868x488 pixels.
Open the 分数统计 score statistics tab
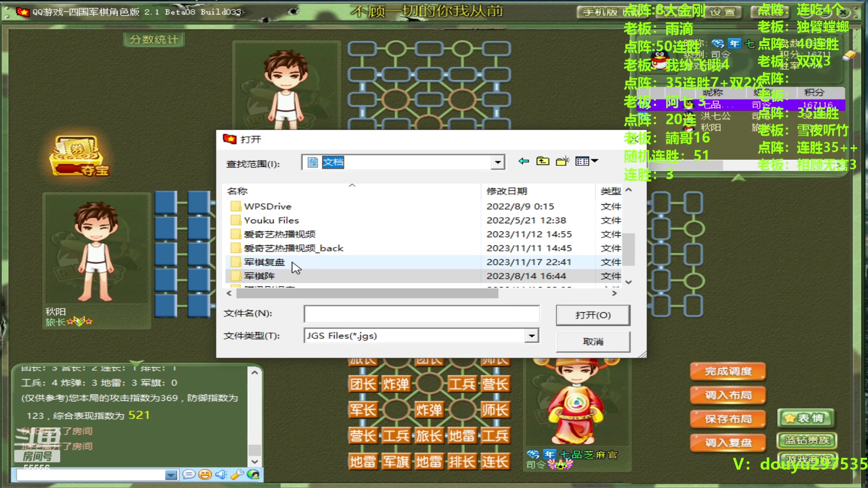coord(154,40)
